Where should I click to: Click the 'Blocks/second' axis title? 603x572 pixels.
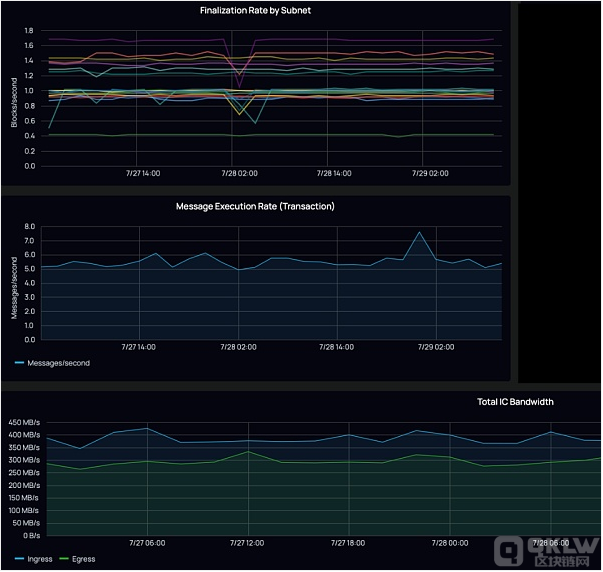(14, 102)
